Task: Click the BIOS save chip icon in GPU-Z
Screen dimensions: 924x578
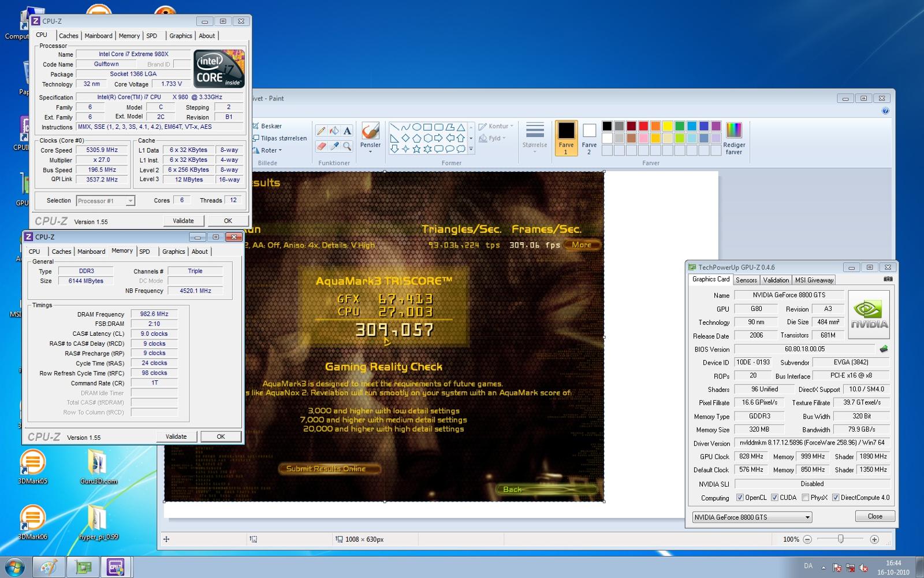Action: point(884,349)
